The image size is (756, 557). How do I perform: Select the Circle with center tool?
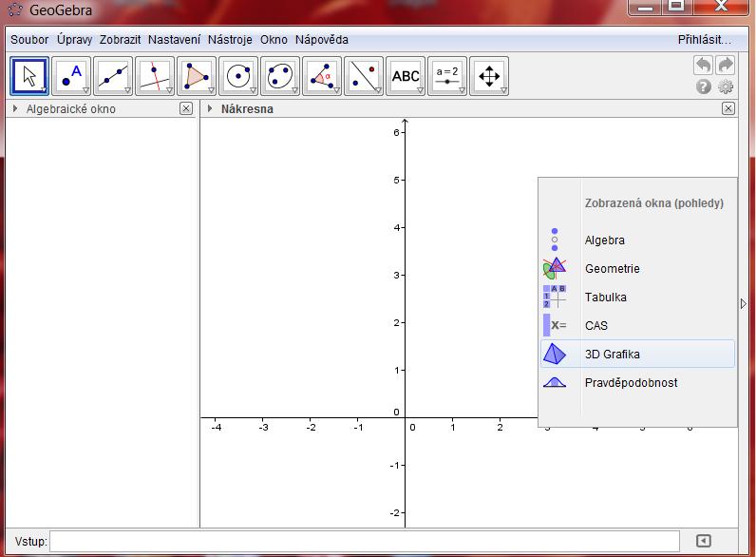pos(238,76)
